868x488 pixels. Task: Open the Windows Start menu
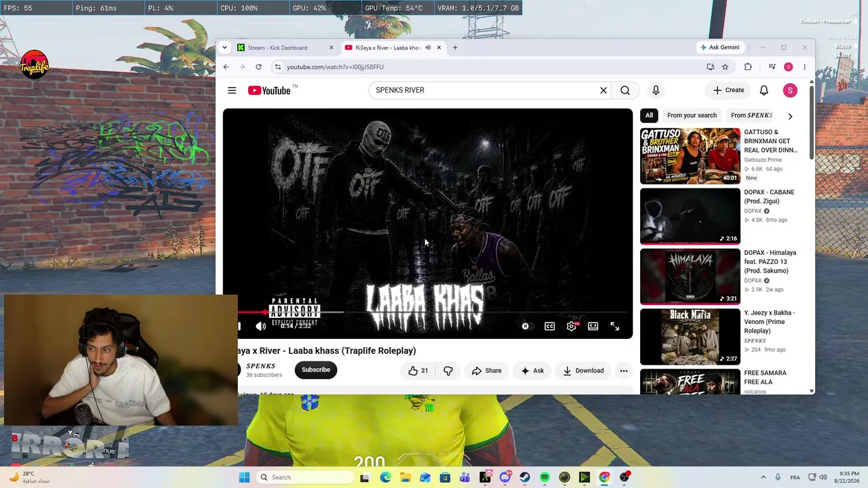[244, 477]
